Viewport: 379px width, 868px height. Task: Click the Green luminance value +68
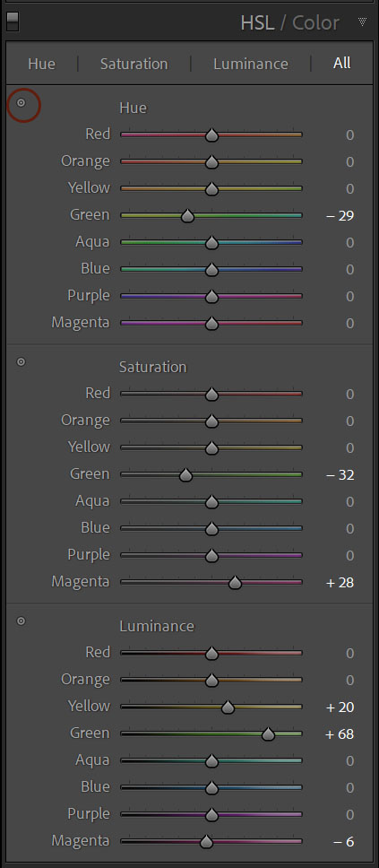point(340,734)
